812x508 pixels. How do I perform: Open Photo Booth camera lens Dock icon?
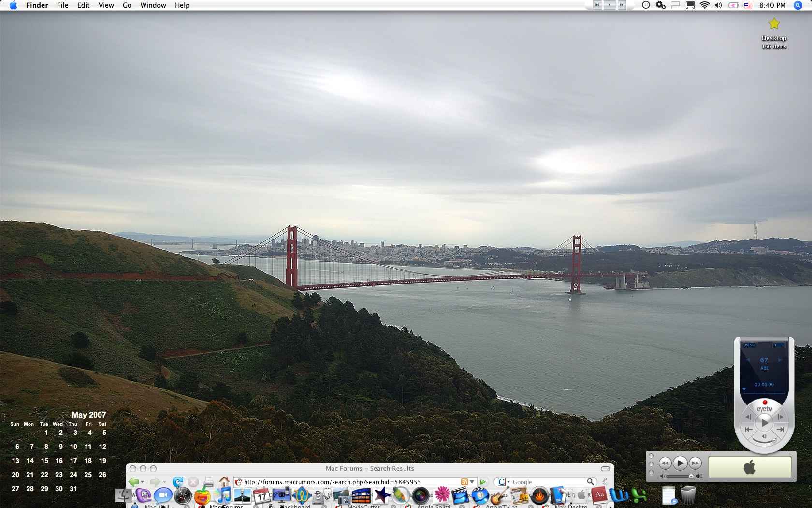(x=421, y=495)
